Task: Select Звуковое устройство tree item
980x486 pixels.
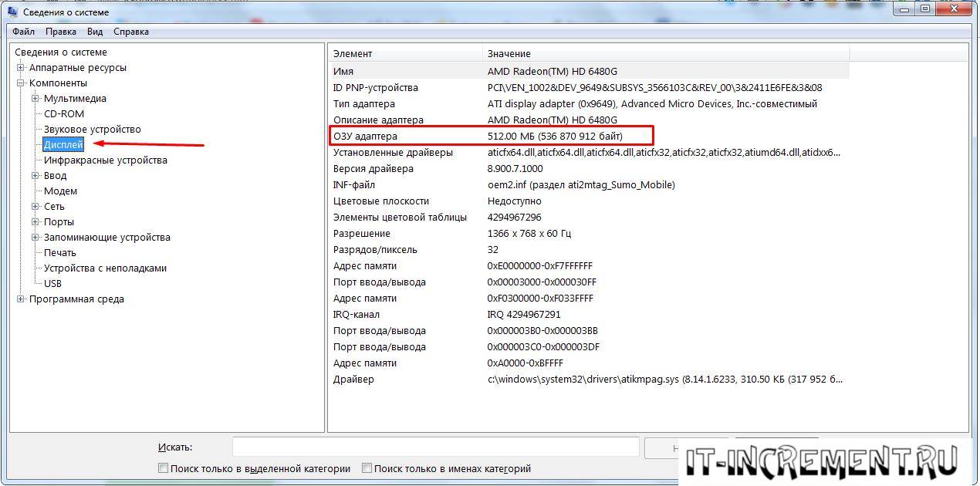Action: [x=92, y=130]
